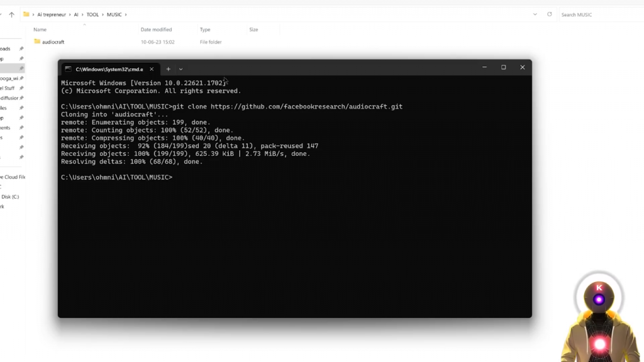Select the 'MUSIC' breadcrumb segment
This screenshot has width=644, height=362.
(114, 14)
